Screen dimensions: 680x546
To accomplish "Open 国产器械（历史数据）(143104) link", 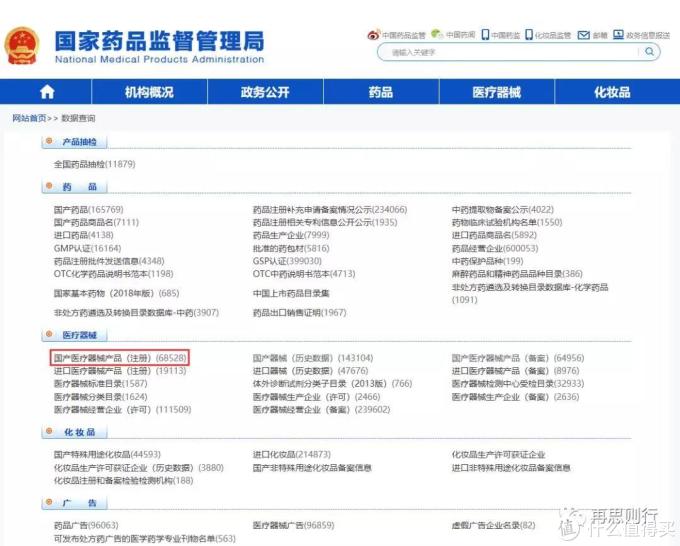I will (313, 358).
